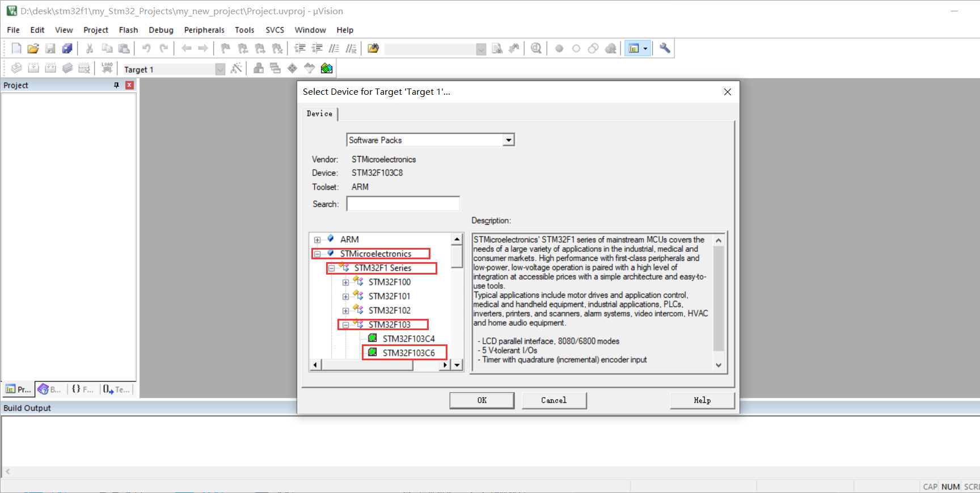This screenshot has height=493, width=980.
Task: Open the find text combo box in toolbar
Action: pos(481,49)
